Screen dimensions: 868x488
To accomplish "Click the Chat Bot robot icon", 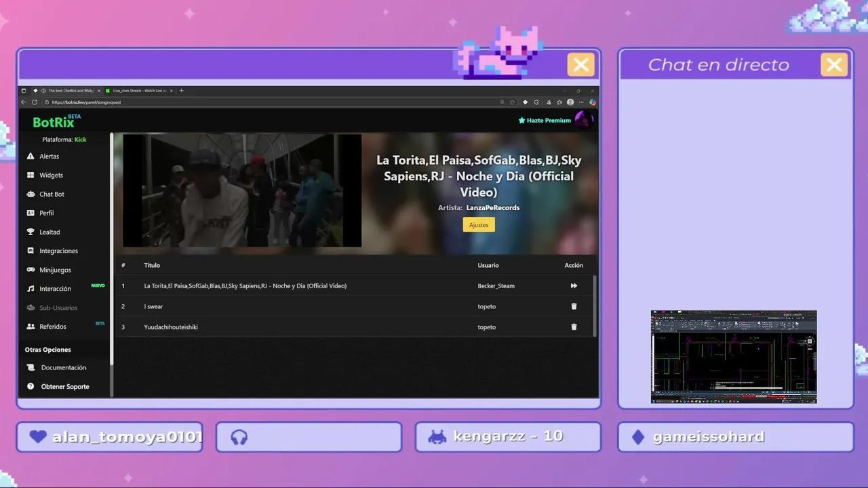I will click(30, 194).
